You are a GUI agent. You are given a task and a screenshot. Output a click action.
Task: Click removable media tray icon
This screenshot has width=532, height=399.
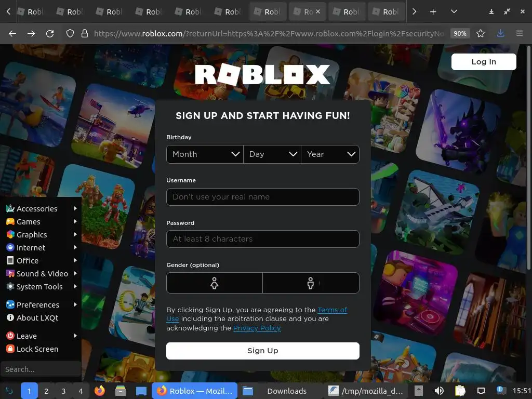click(x=419, y=391)
